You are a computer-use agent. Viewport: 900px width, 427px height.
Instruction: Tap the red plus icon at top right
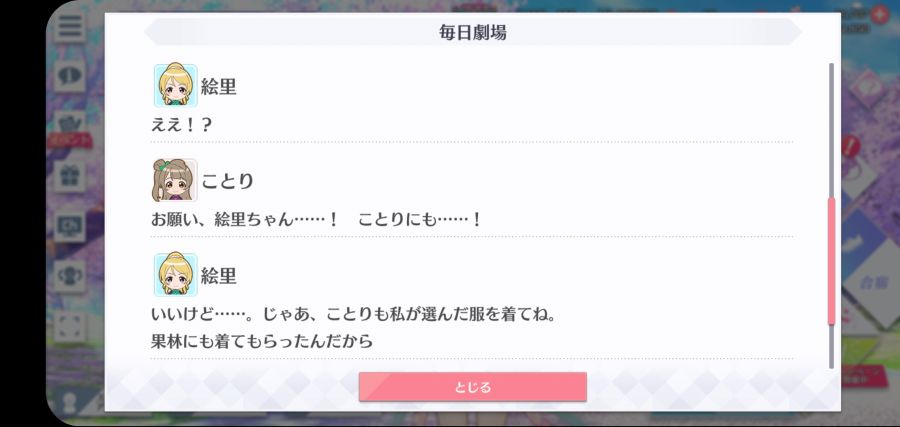tap(879, 14)
